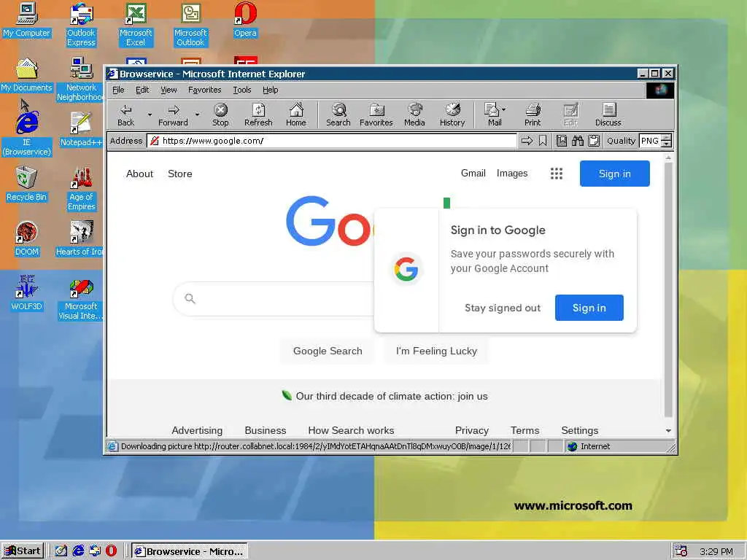Screen dimensions: 747x560
Task: Select Age of Empires desktop icon
Action: [x=82, y=189]
